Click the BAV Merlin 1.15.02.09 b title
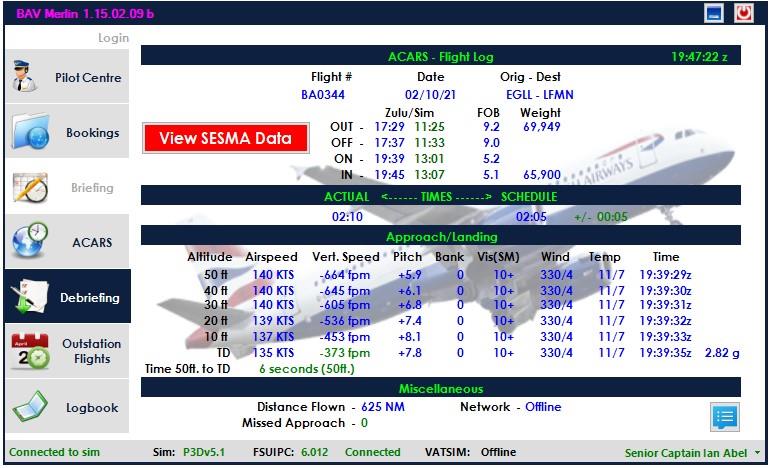 [x=85, y=14]
